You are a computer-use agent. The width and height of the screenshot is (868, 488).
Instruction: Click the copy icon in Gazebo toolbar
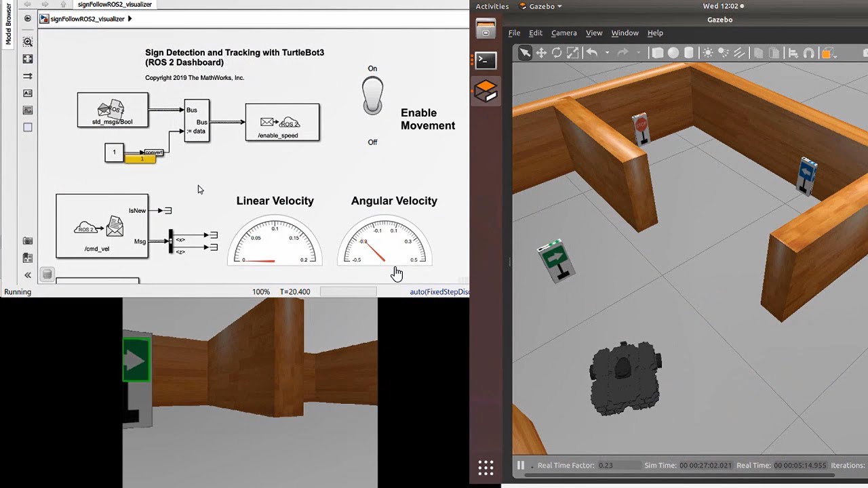(758, 53)
